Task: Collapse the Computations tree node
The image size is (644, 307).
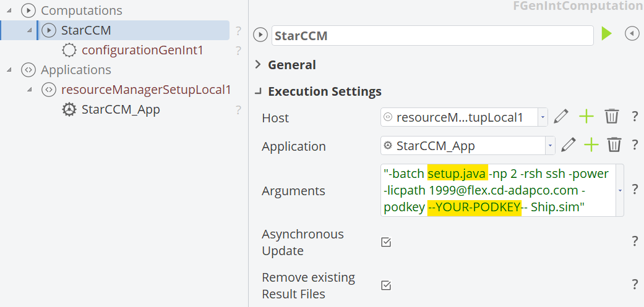Action: click(x=9, y=11)
